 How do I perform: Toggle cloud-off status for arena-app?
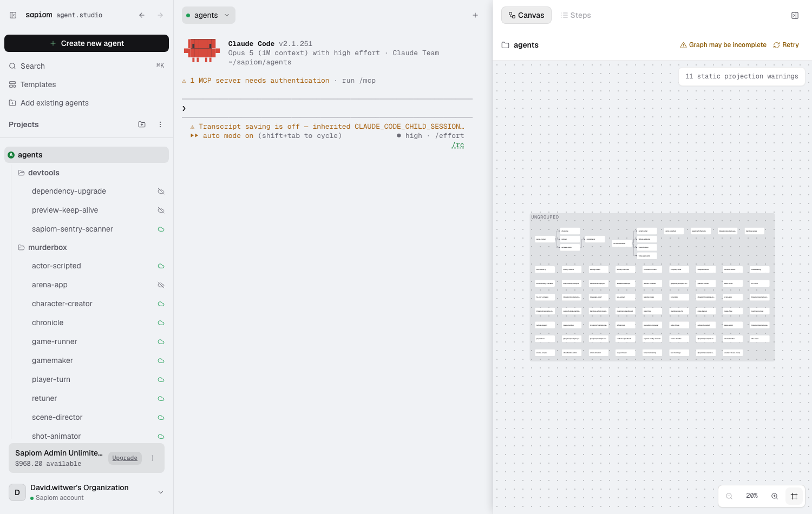(161, 285)
